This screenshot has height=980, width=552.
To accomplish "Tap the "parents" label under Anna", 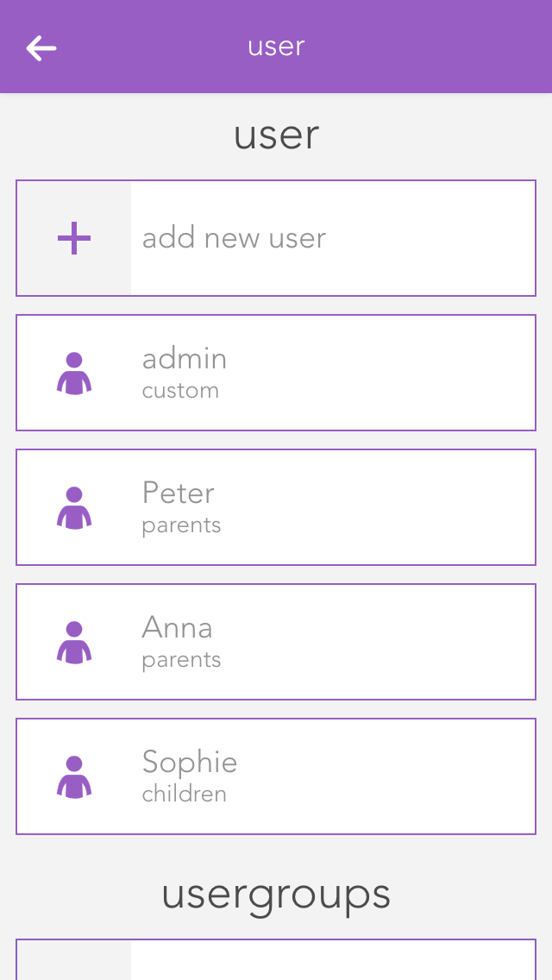I will (x=181, y=660).
